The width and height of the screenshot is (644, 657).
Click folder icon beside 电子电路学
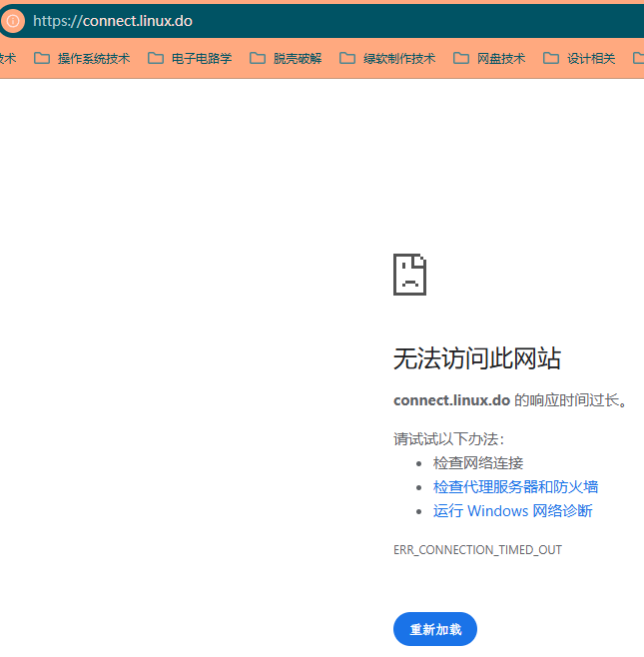(x=156, y=58)
